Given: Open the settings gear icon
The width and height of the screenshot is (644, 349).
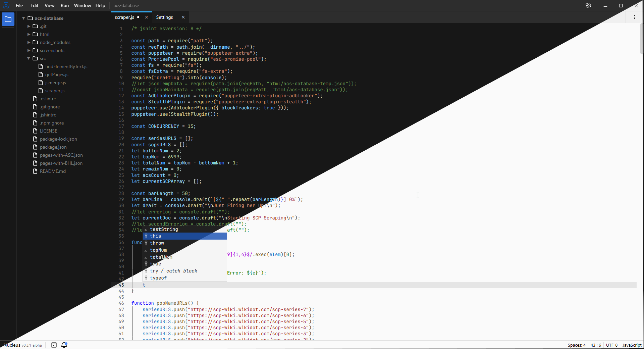Looking at the screenshot, I should [588, 5].
